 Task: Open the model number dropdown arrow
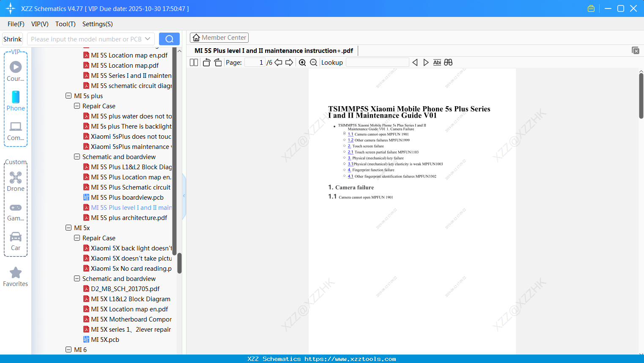coord(148,39)
